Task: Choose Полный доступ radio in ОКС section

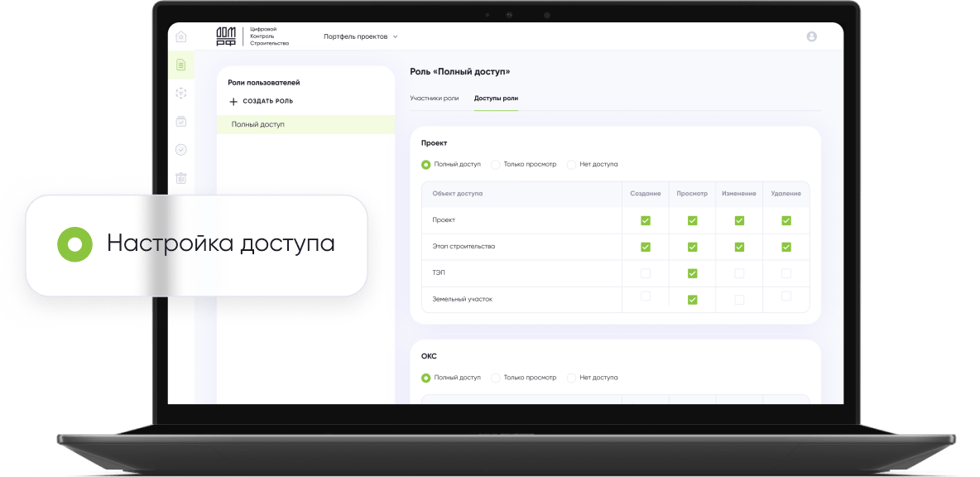Action: [x=426, y=378]
